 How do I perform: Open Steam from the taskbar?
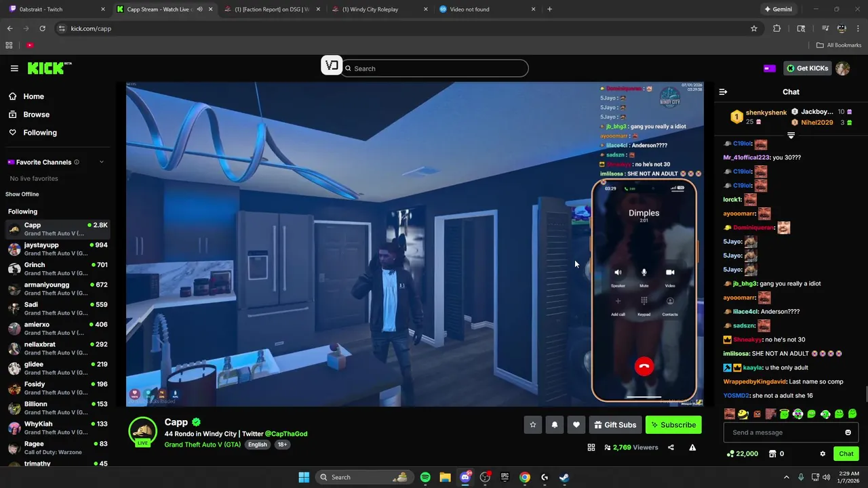click(564, 477)
